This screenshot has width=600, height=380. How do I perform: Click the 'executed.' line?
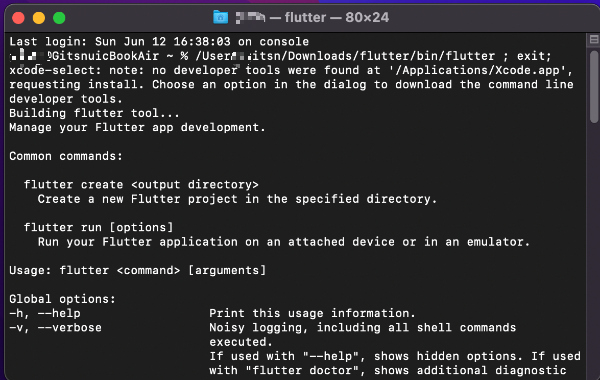click(241, 342)
